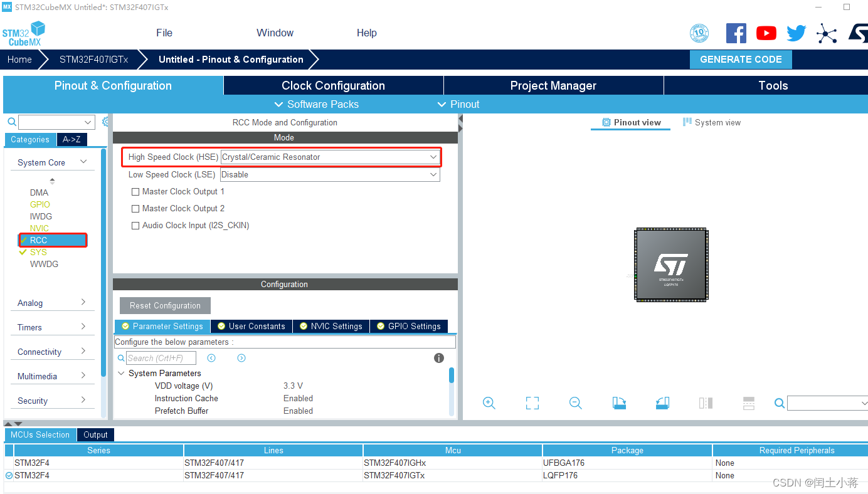Switch to the Project Manager tab
The image size is (868, 494).
(553, 86)
